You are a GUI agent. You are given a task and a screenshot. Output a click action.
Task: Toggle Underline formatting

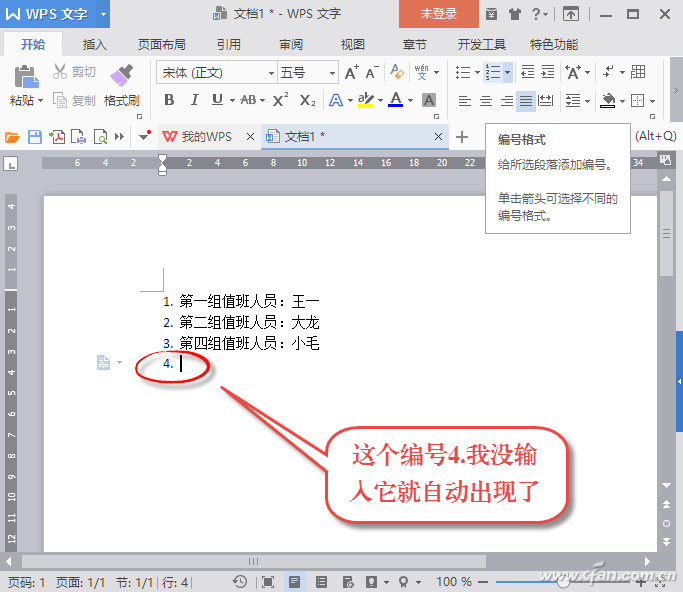[217, 100]
